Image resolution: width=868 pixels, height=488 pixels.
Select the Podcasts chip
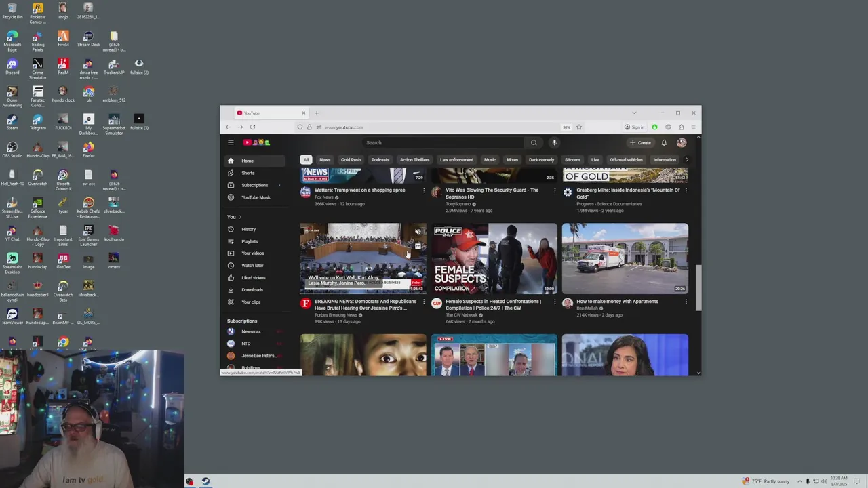click(x=380, y=160)
